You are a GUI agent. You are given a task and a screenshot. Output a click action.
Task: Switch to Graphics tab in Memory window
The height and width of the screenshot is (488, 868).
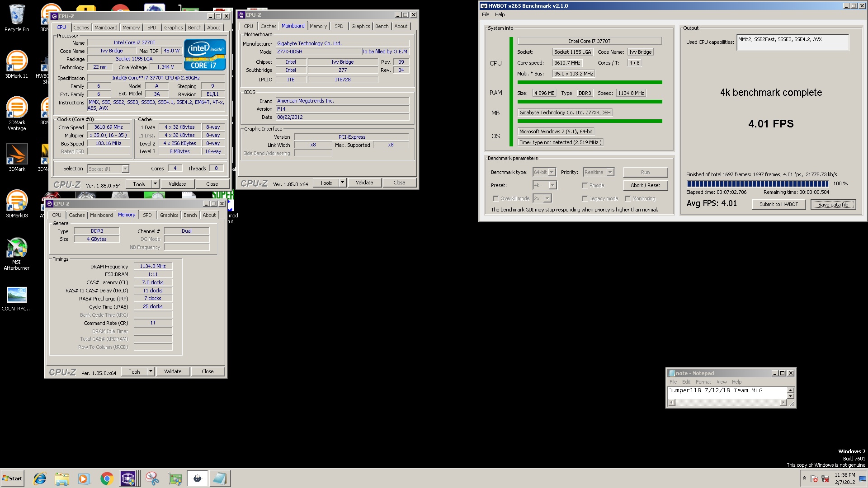pos(169,215)
